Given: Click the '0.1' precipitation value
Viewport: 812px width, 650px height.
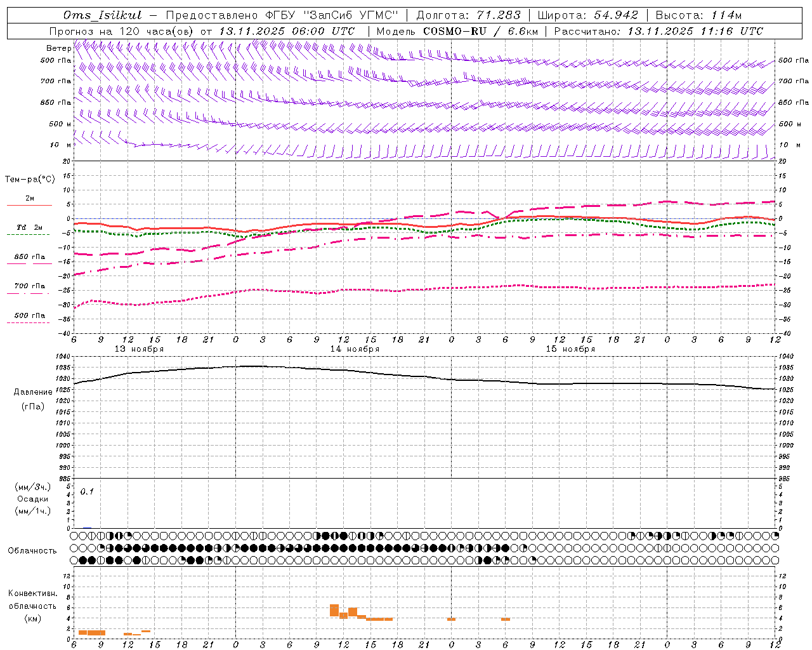Looking at the screenshot, I should click(x=87, y=492).
